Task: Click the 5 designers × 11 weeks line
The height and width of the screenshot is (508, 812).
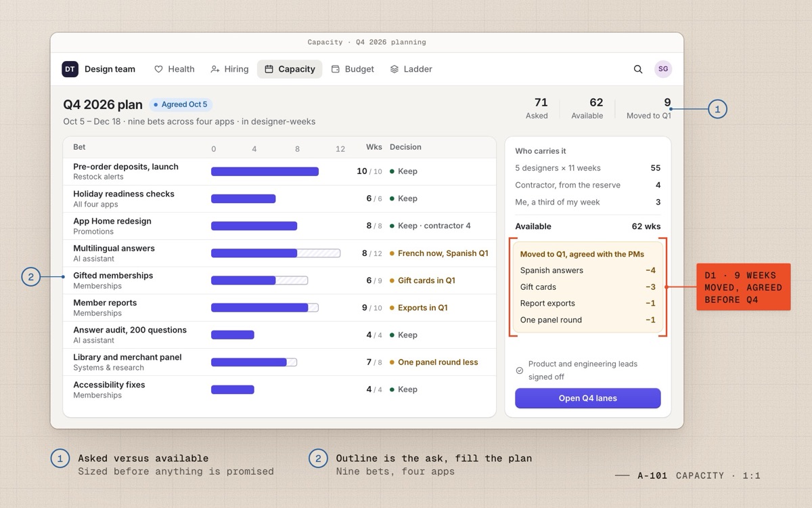Action: click(588, 168)
